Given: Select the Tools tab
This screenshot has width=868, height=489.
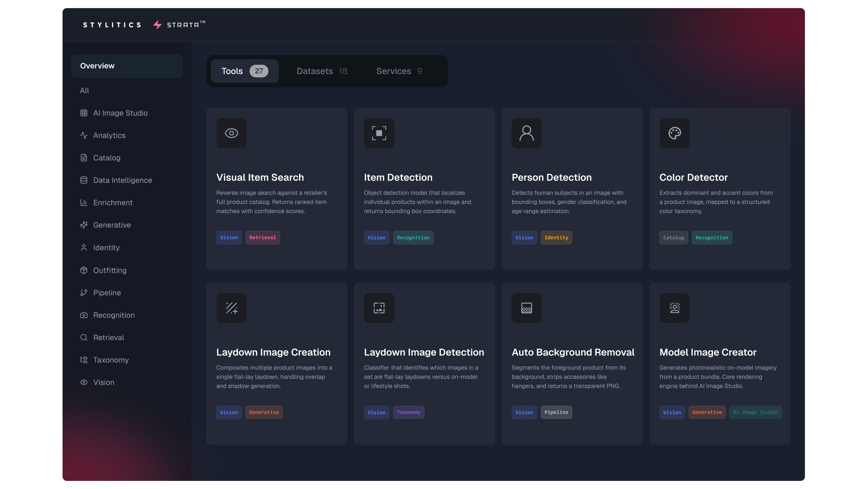Looking at the screenshot, I should coord(244,71).
